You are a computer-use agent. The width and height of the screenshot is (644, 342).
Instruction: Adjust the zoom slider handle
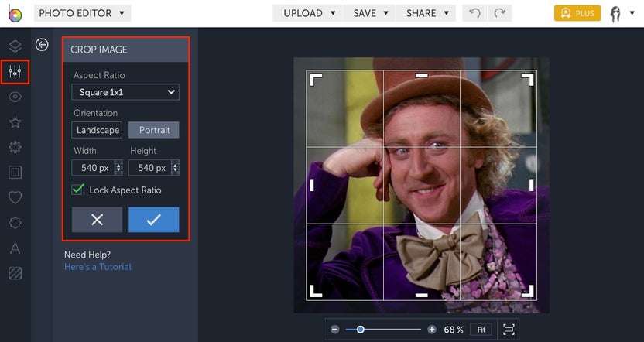tap(360, 330)
